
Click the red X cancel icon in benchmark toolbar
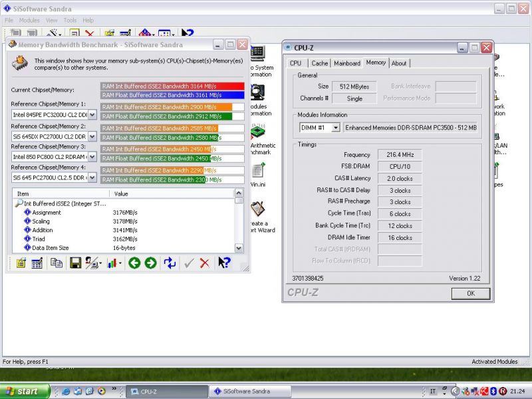[x=205, y=263]
